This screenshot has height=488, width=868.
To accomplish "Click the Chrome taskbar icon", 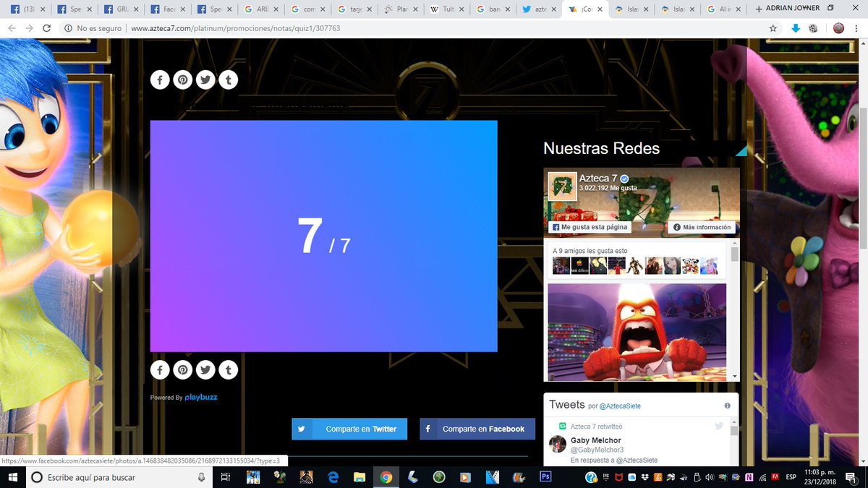I will tap(386, 477).
